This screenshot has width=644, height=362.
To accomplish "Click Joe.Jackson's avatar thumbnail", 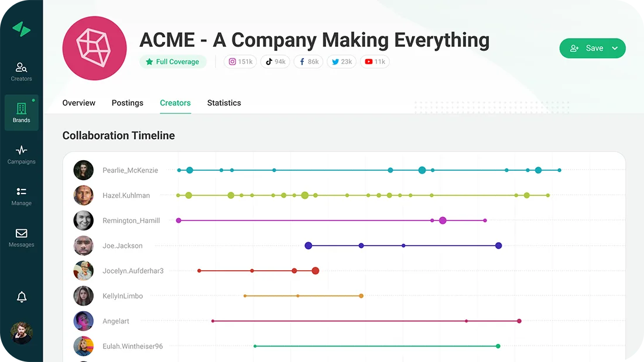I will 83,246.
